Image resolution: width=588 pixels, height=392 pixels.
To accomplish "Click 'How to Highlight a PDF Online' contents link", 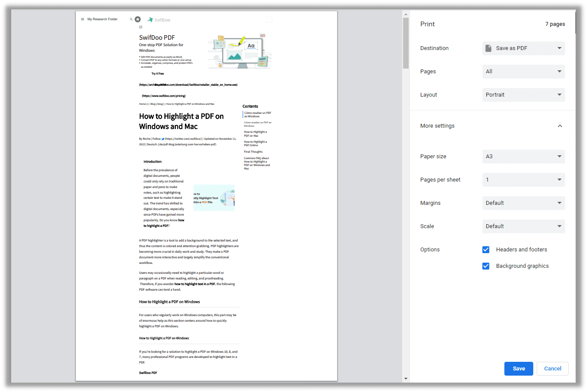I will [x=255, y=144].
